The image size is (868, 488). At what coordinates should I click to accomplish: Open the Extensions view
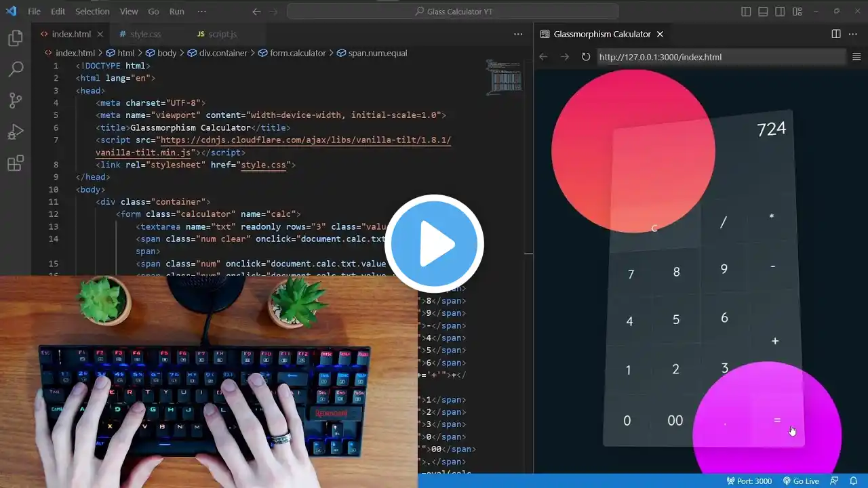[x=15, y=163]
